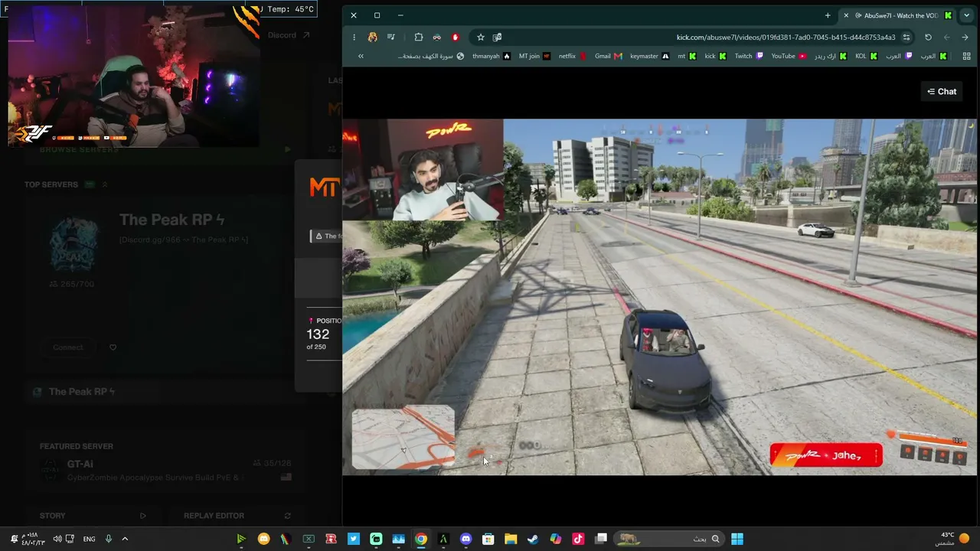Open a new Chrome tab

click(828, 15)
